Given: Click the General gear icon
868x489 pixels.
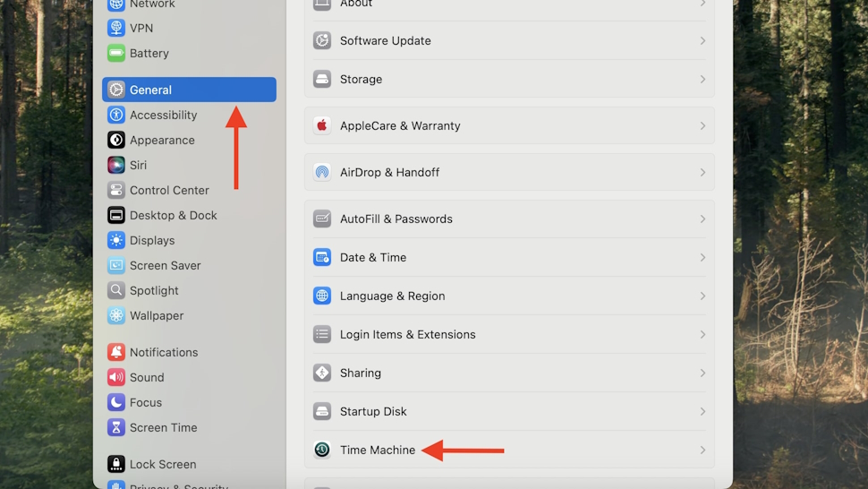Looking at the screenshot, I should click(x=116, y=90).
